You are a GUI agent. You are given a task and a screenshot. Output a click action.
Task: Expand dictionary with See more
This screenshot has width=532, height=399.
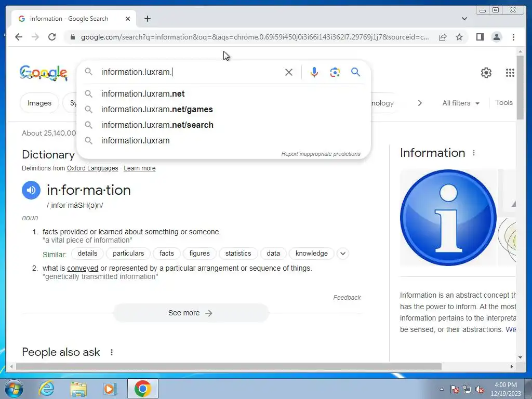click(x=191, y=313)
